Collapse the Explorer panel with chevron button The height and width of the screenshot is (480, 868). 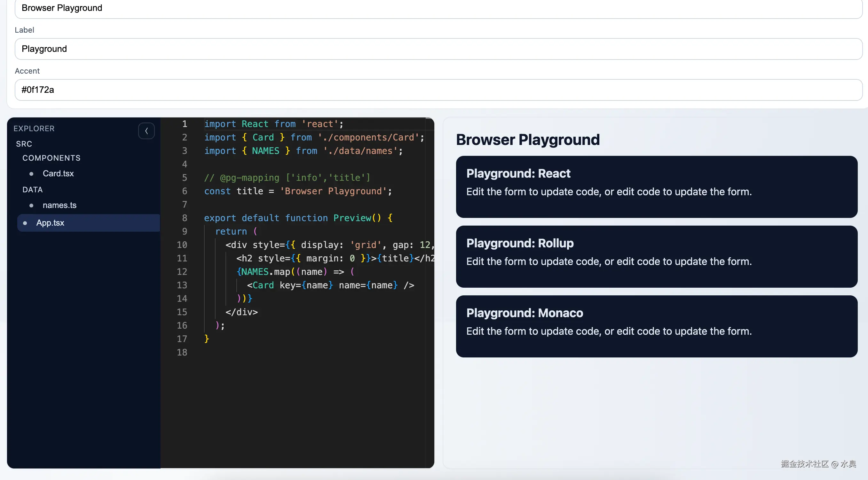pos(146,131)
